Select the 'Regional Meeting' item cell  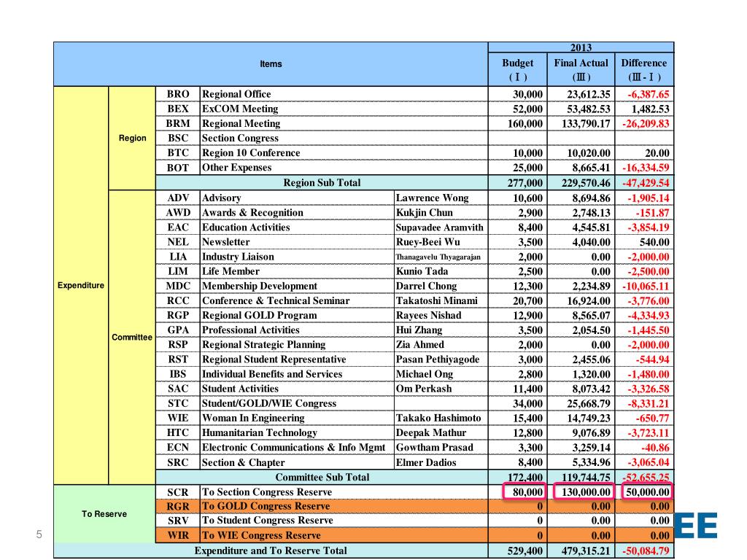tap(344, 123)
